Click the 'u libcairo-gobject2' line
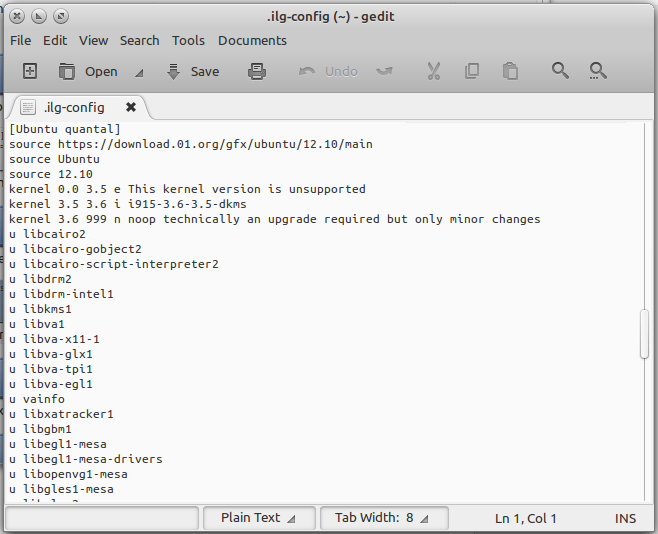This screenshot has width=658, height=534. [x=76, y=249]
